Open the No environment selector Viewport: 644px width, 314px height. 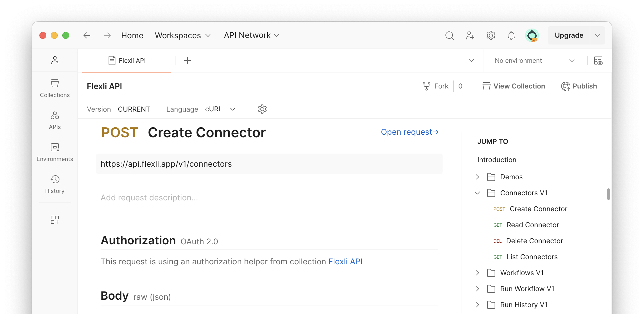coord(535,61)
